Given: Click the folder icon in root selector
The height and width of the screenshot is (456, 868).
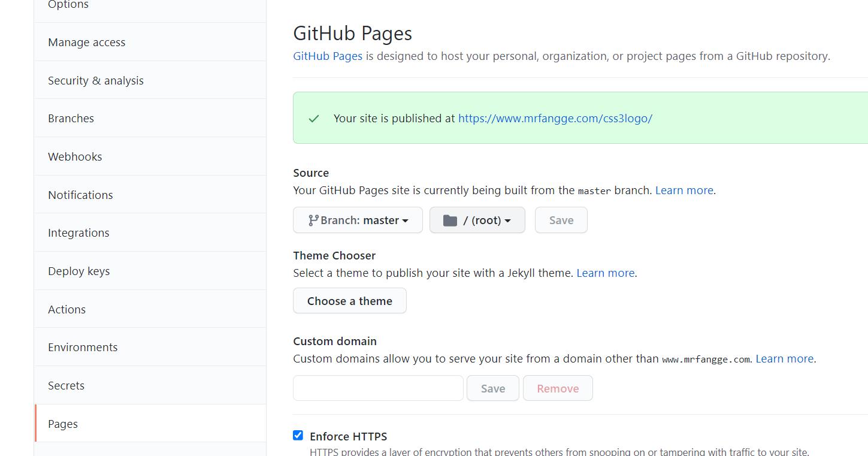Looking at the screenshot, I should pyautogui.click(x=450, y=221).
